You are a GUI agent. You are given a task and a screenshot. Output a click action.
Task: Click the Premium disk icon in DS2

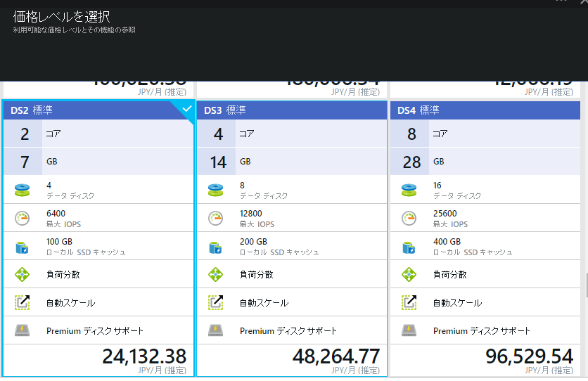coord(22,330)
